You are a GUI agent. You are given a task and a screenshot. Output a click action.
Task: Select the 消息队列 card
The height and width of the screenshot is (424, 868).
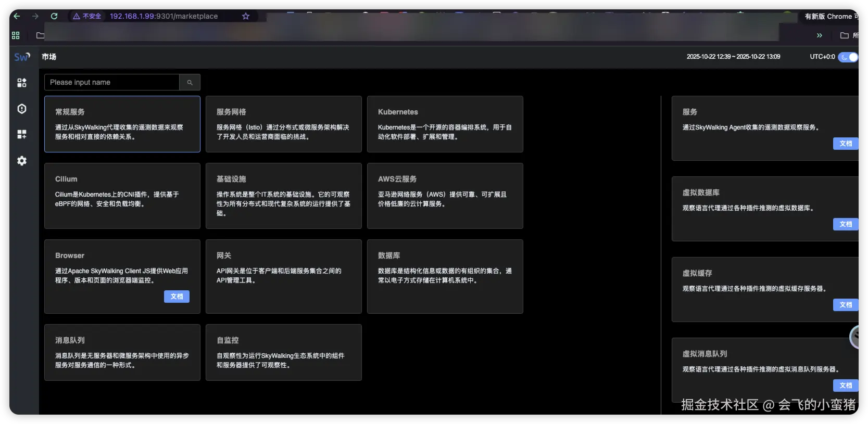(122, 352)
